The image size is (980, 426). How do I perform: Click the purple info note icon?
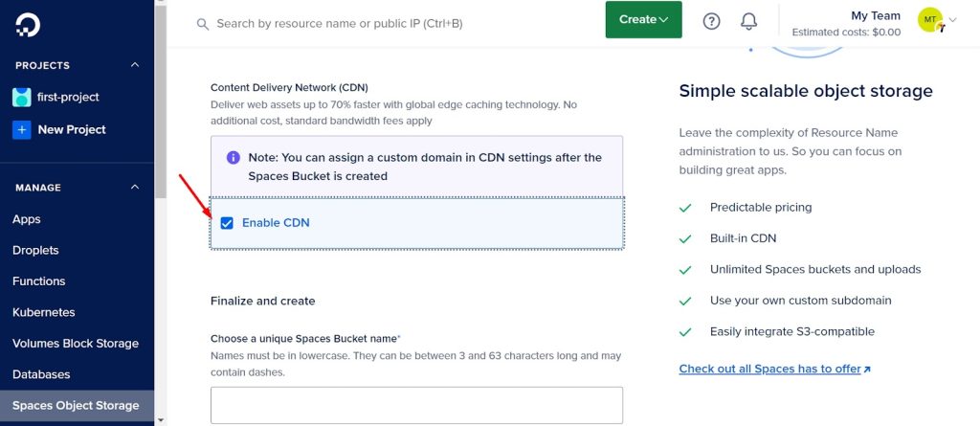click(x=234, y=158)
